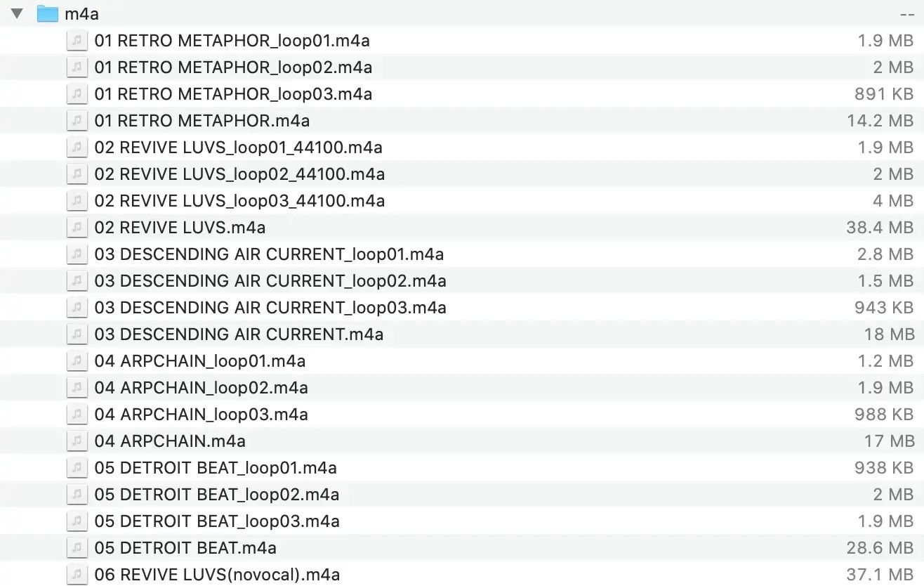Click the 38.4 MB size value
Viewport: 924px width, 586px height.
(880, 228)
